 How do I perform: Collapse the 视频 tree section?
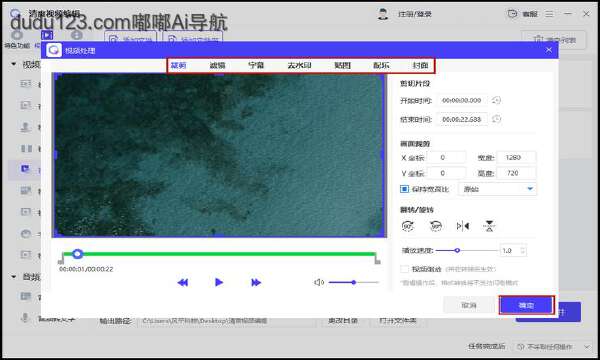[x=14, y=64]
